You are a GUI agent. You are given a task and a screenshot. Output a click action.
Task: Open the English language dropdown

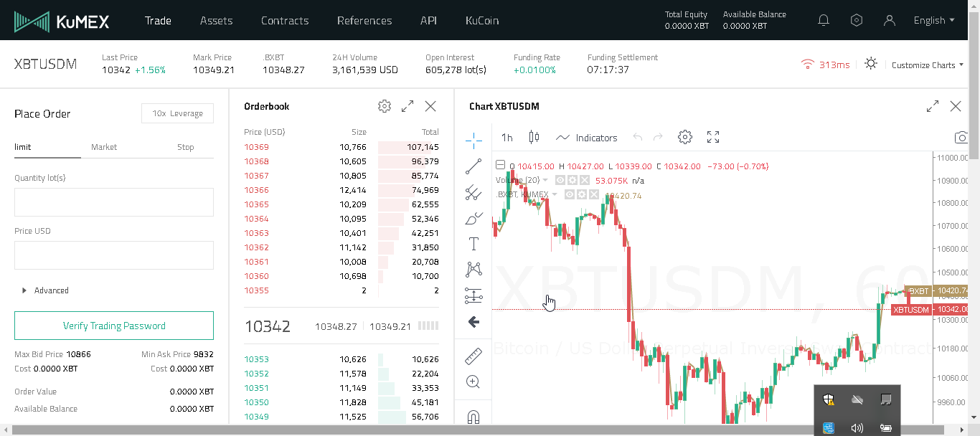[x=934, y=20]
